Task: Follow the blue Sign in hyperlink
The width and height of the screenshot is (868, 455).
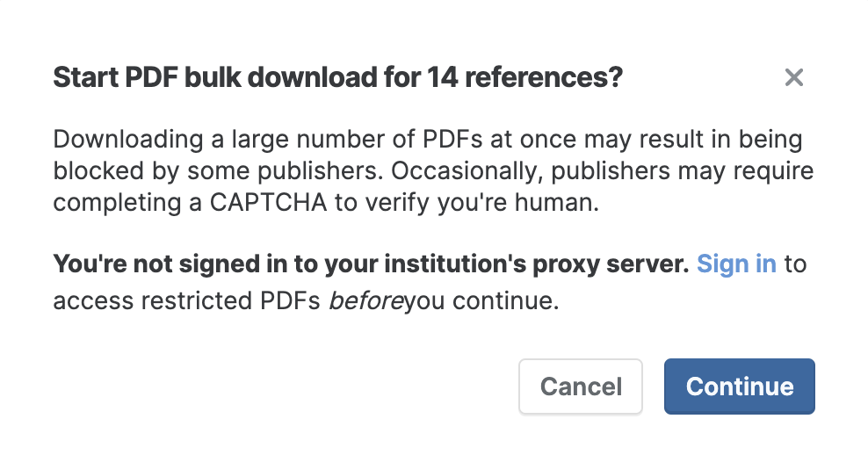Action: 736,264
